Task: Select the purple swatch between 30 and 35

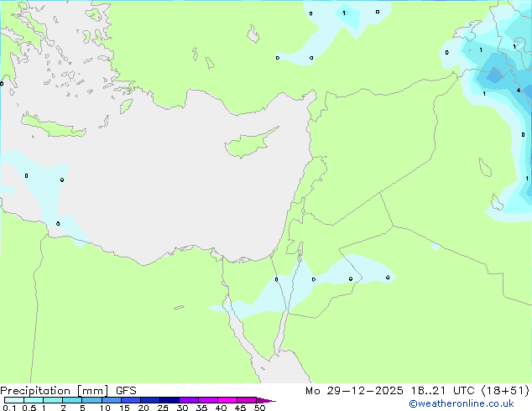Action: click(189, 400)
